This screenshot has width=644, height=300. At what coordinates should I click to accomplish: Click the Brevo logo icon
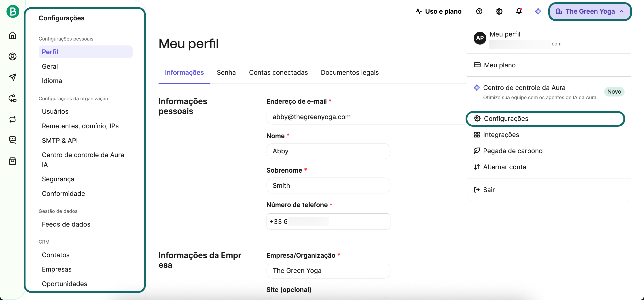[x=13, y=11]
